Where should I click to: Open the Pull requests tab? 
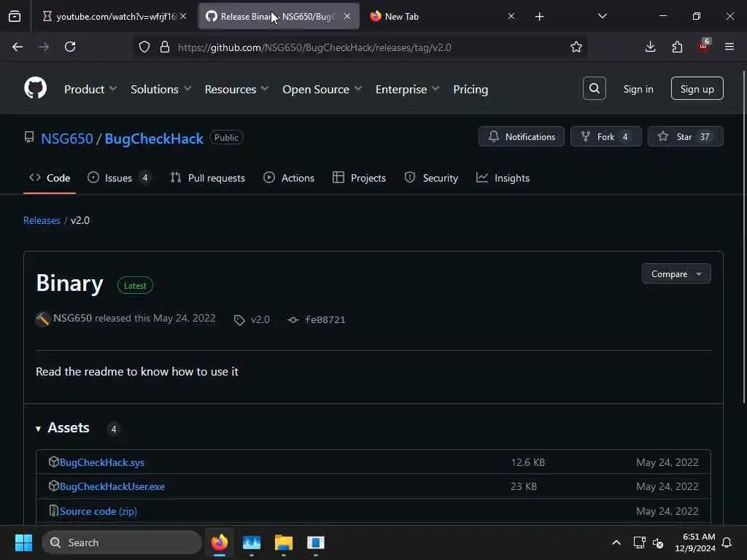[208, 178]
